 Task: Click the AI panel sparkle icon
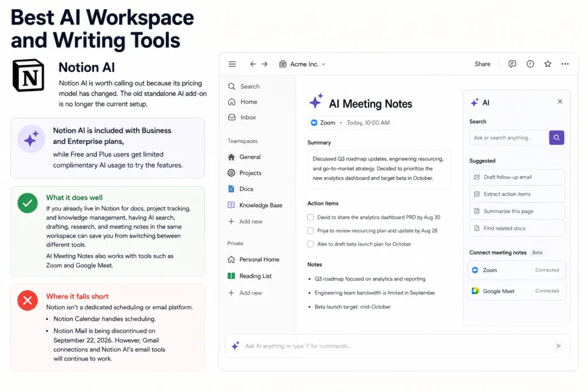click(x=475, y=102)
